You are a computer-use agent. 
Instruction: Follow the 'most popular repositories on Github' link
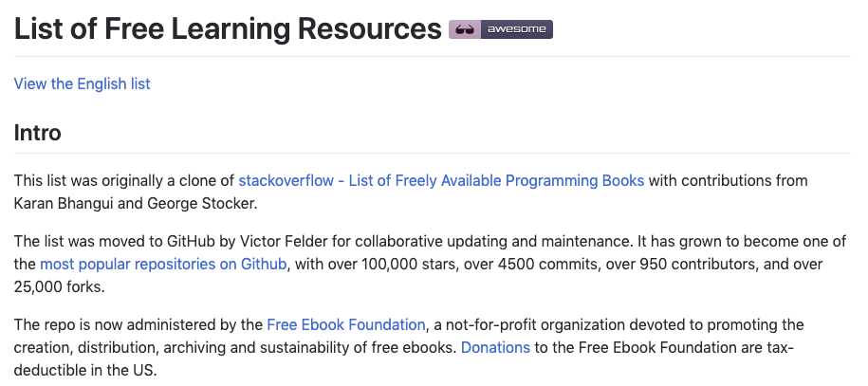coord(163,264)
